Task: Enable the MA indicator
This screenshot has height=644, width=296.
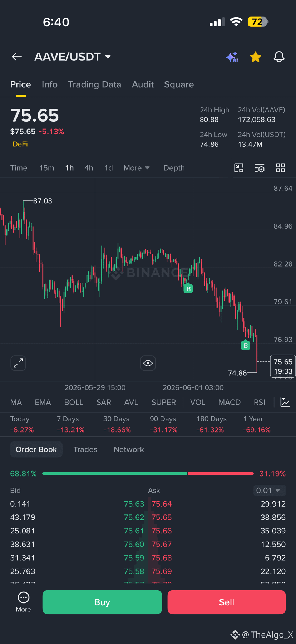Action: pyautogui.click(x=16, y=402)
